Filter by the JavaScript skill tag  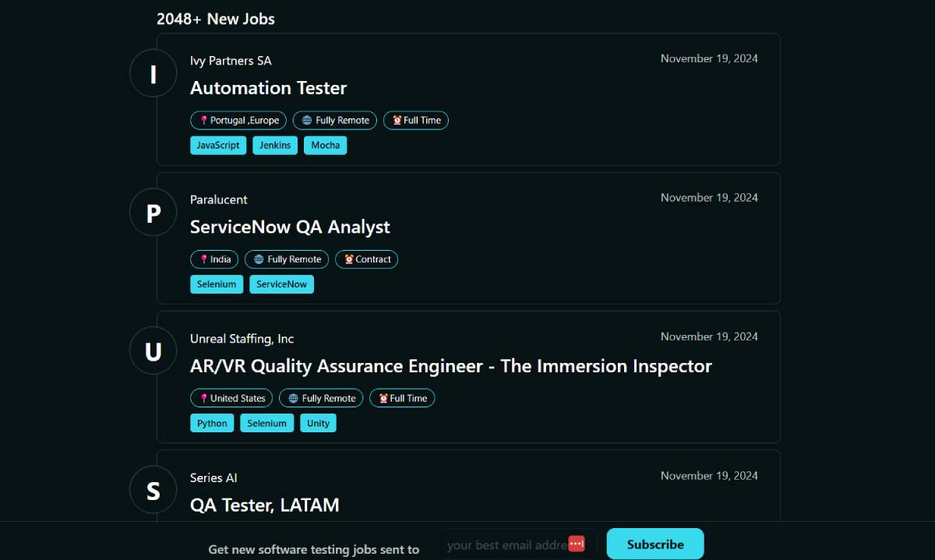[218, 146]
